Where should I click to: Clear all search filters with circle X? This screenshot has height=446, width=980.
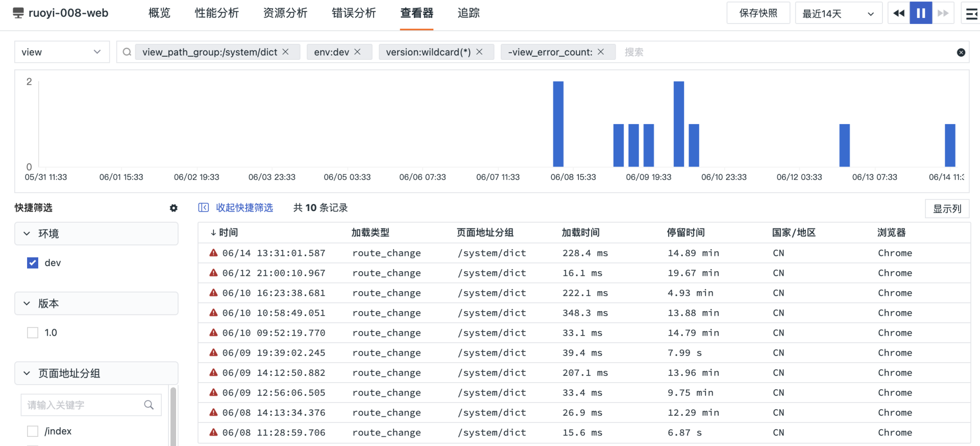[x=961, y=52]
